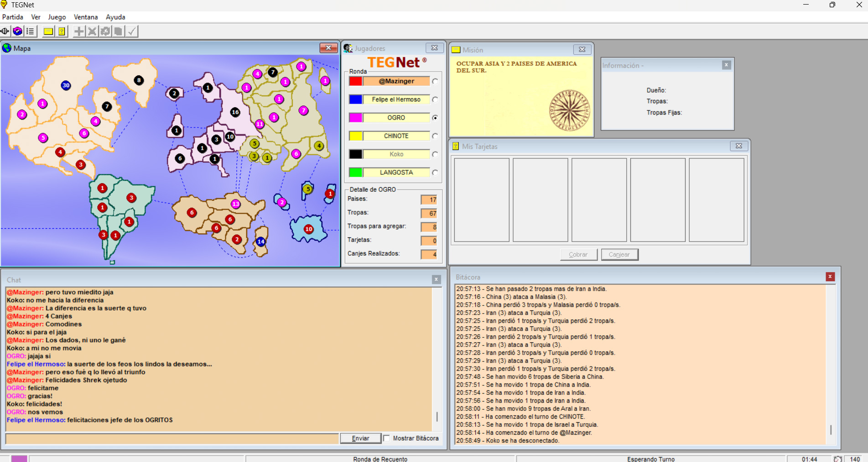Show the players list toolbar icon

31,31
